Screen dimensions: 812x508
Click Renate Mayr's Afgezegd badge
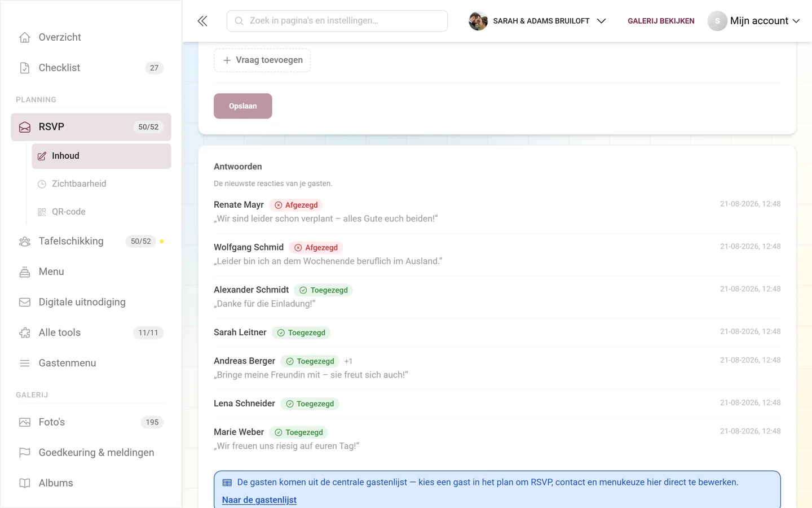[x=296, y=205]
